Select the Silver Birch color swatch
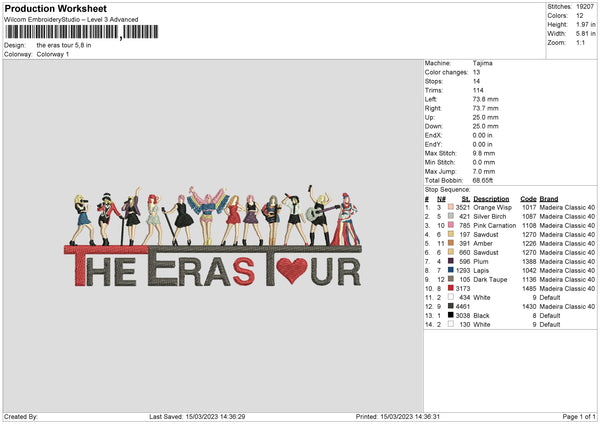 (x=451, y=216)
